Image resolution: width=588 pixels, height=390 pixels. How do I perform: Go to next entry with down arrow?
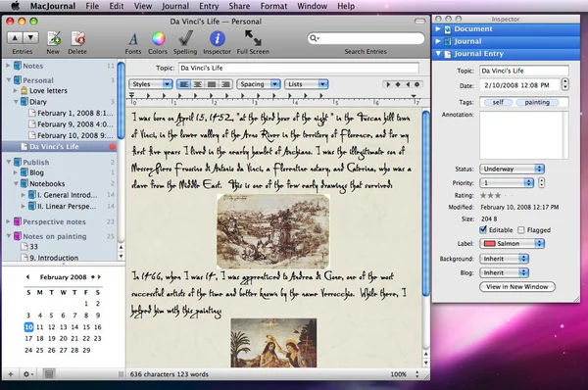tap(30, 37)
